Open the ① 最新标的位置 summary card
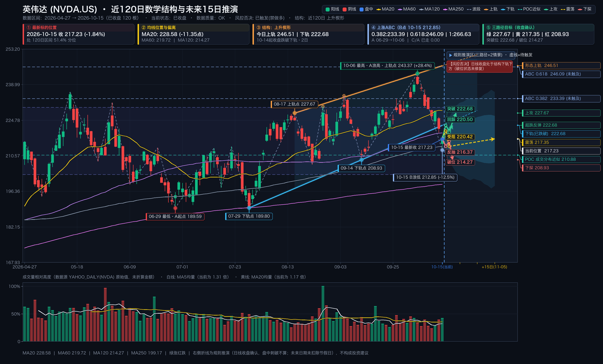 click(79, 34)
